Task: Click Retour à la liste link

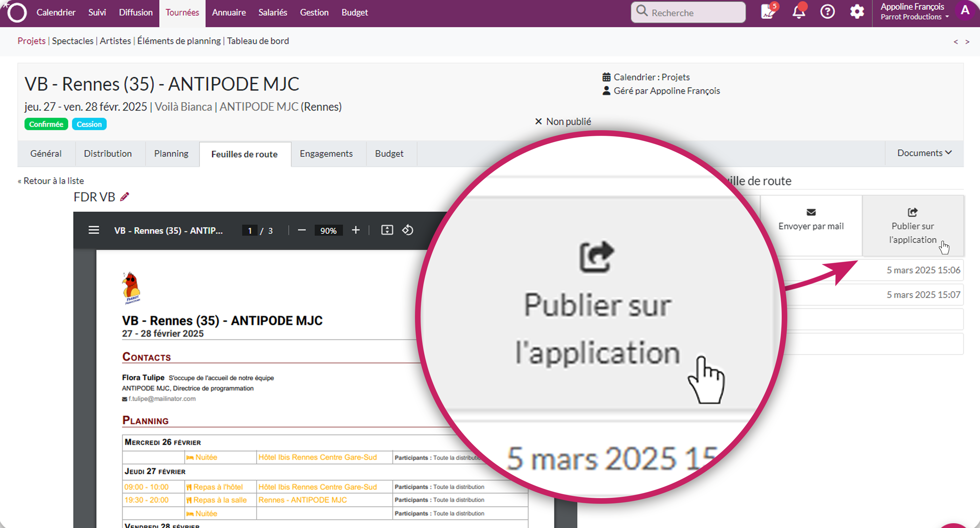Action: [51, 180]
